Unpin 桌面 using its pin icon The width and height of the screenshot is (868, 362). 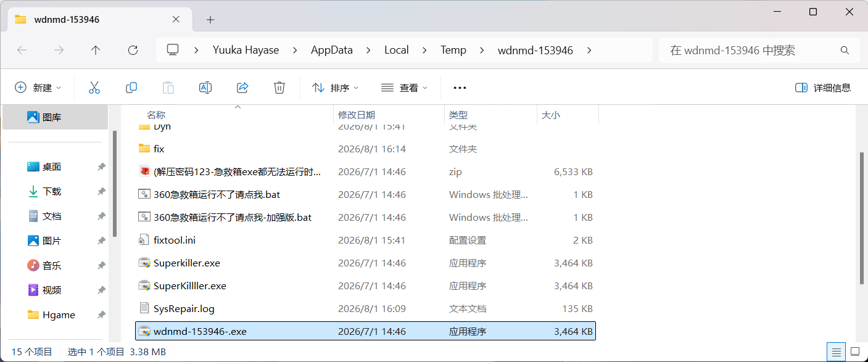click(101, 167)
